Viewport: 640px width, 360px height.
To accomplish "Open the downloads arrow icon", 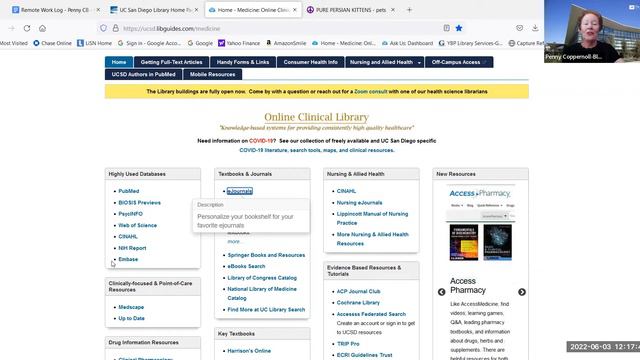I will pos(535,28).
